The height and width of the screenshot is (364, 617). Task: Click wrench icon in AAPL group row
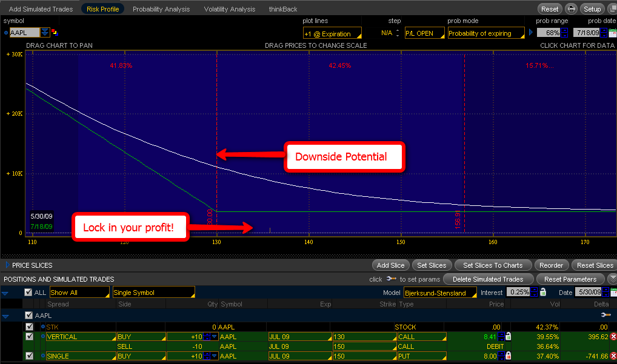pyautogui.click(x=605, y=315)
